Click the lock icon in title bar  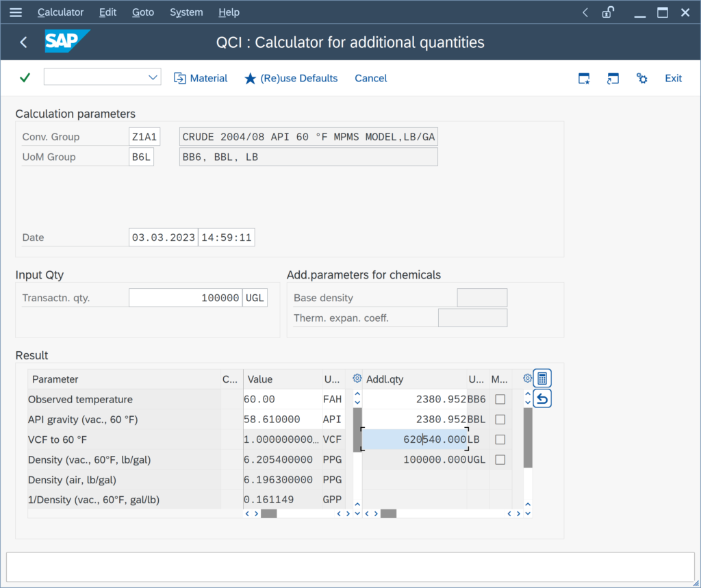(608, 12)
